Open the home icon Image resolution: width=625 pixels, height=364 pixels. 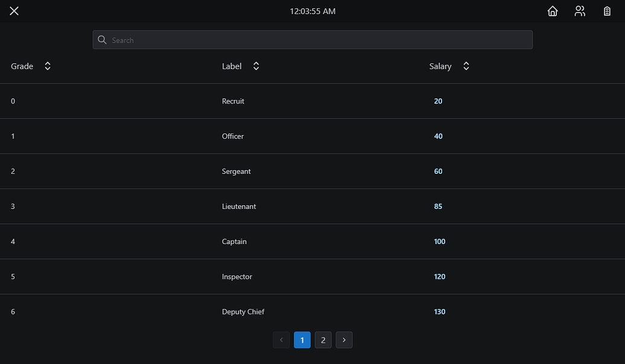(x=553, y=11)
